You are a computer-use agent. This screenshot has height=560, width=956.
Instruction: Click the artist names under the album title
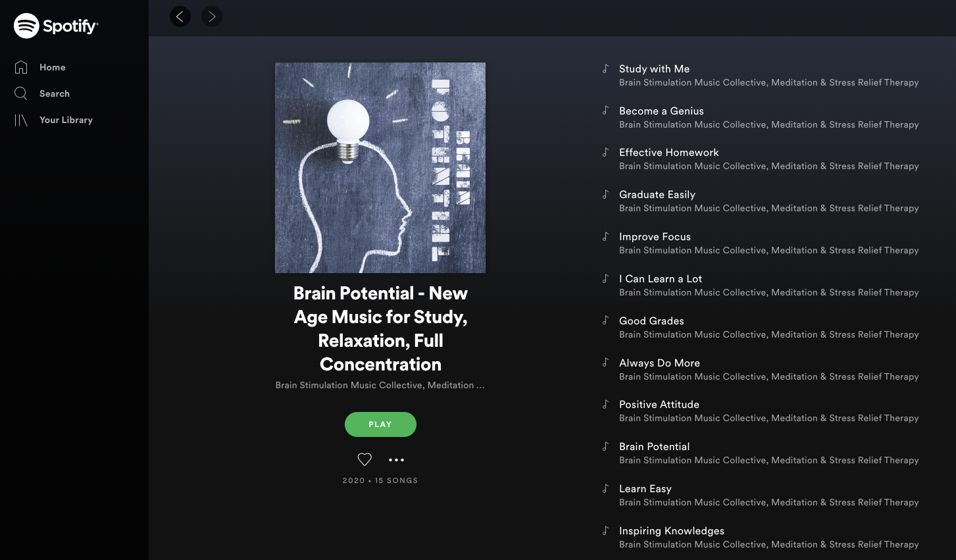tap(380, 385)
